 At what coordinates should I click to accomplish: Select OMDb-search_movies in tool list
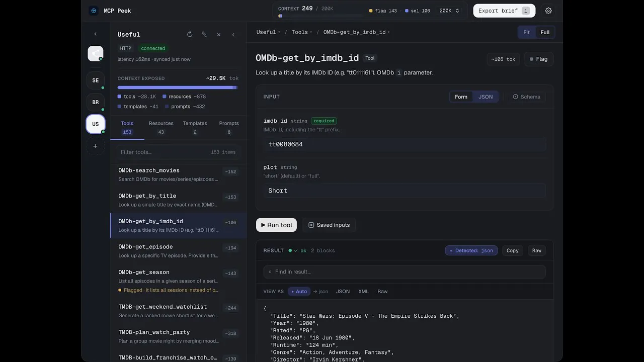coord(178,175)
